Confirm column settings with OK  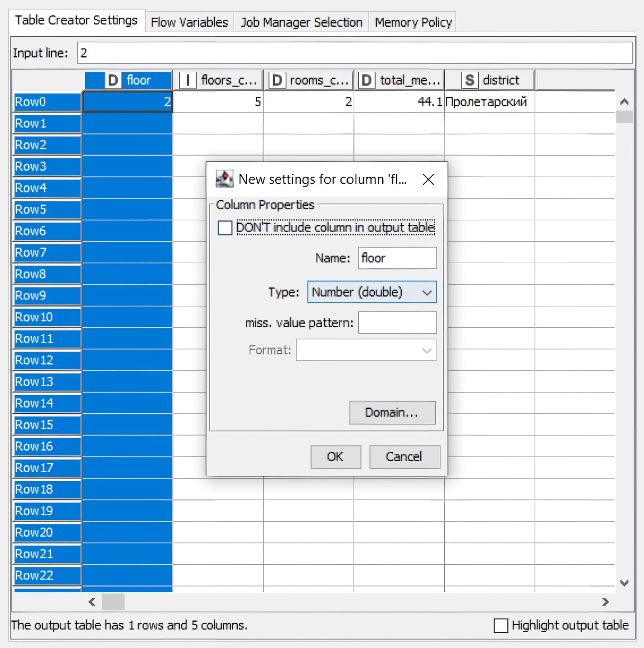(335, 457)
